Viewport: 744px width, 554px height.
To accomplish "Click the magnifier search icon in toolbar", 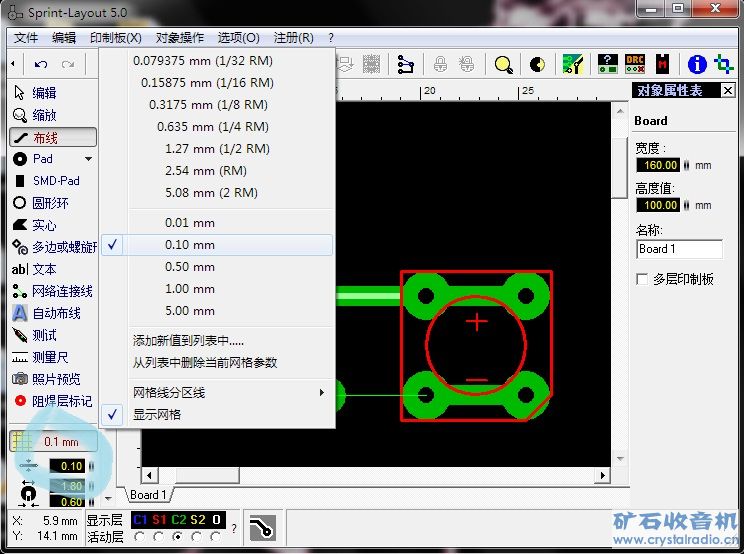I will point(503,65).
